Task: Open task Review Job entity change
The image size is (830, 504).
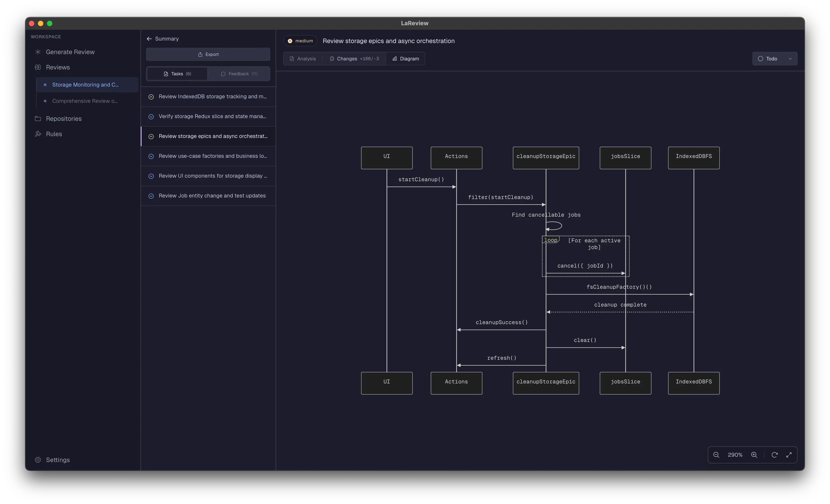Action: (208, 196)
